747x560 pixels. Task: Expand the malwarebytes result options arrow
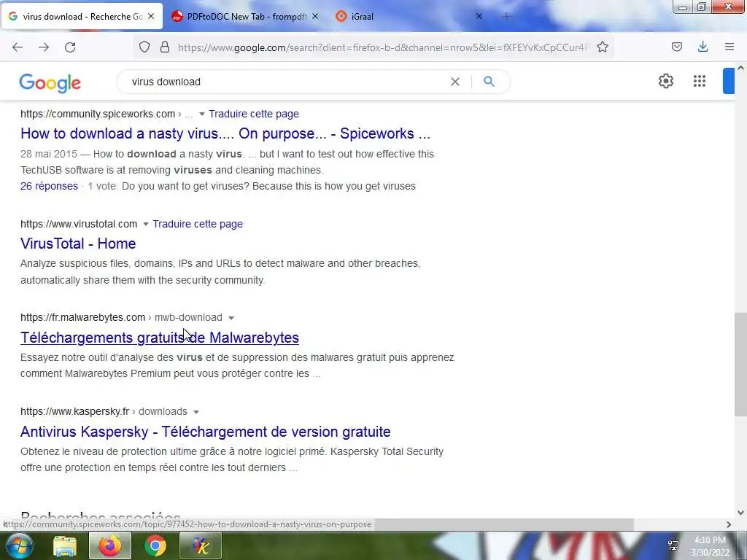click(x=231, y=318)
